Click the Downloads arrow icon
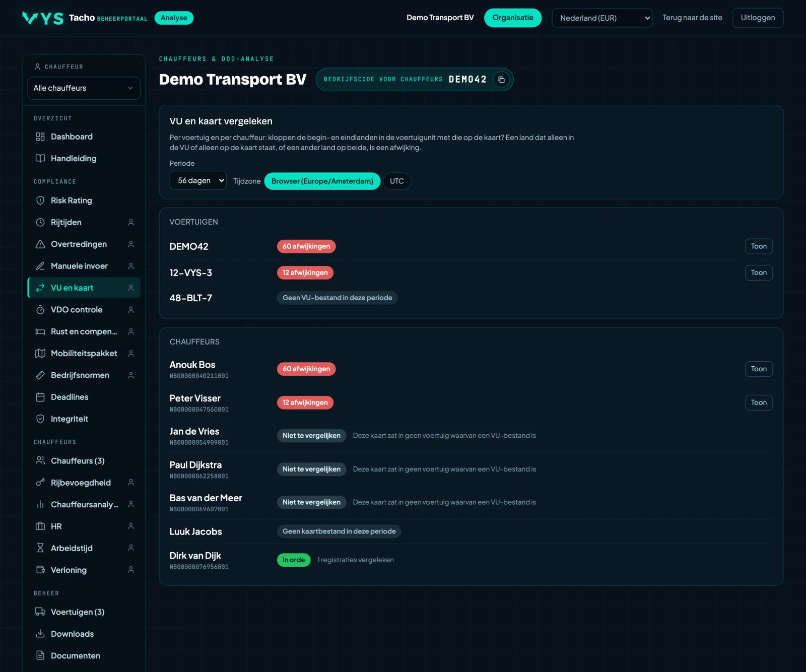The width and height of the screenshot is (806, 672). coord(40,634)
